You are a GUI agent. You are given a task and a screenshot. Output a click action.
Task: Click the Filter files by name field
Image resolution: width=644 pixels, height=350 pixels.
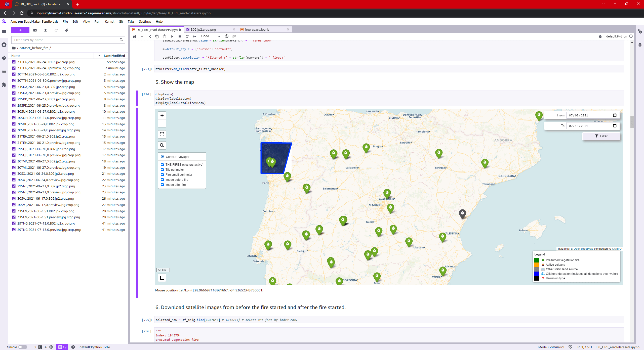[x=66, y=40]
